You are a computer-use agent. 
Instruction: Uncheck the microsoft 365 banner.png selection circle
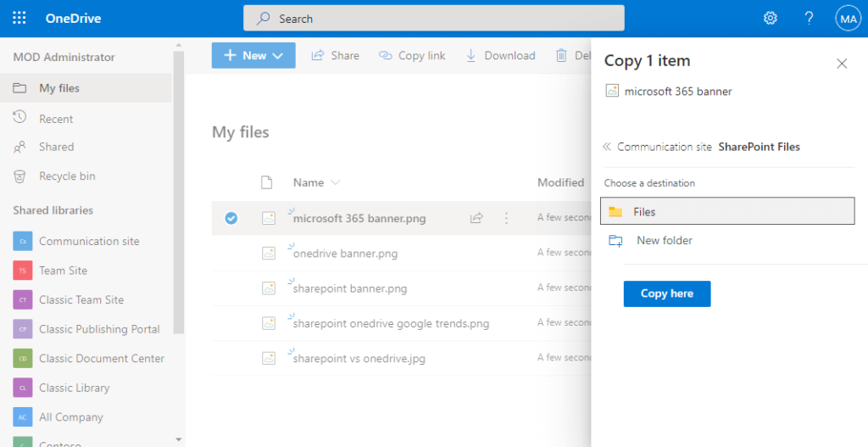pos(231,218)
